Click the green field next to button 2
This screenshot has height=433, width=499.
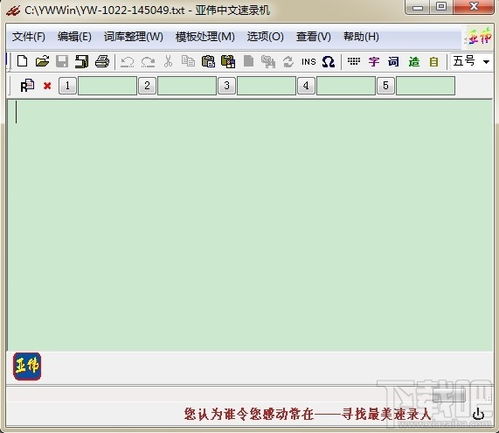coord(187,86)
